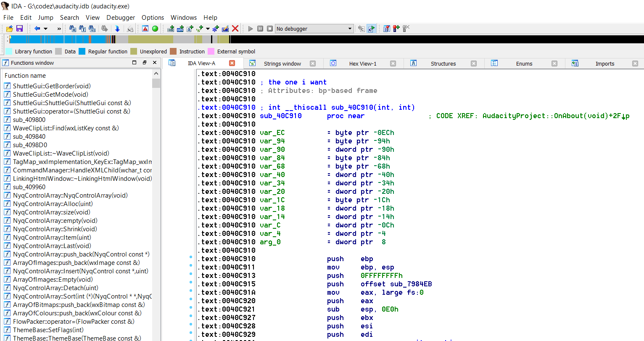Click the Convert to data icon
644x341 pixels.
[180, 29]
